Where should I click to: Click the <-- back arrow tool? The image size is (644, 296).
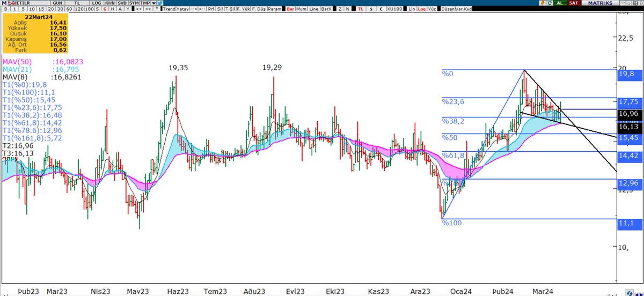pos(203,9)
